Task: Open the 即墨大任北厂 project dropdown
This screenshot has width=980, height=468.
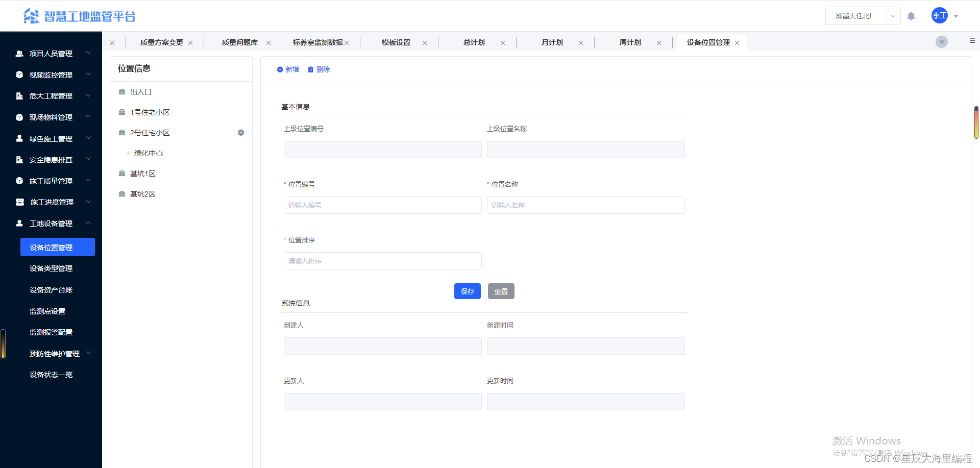Action: (863, 16)
